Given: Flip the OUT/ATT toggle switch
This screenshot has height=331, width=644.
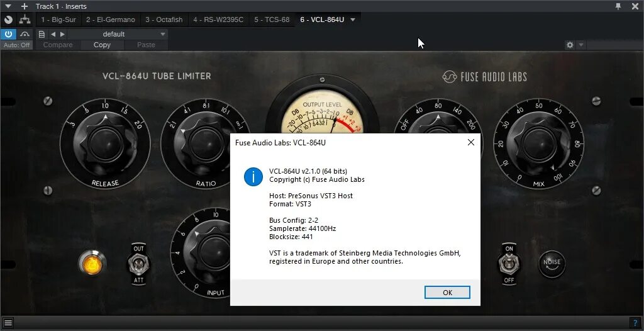Looking at the screenshot, I should (139, 264).
